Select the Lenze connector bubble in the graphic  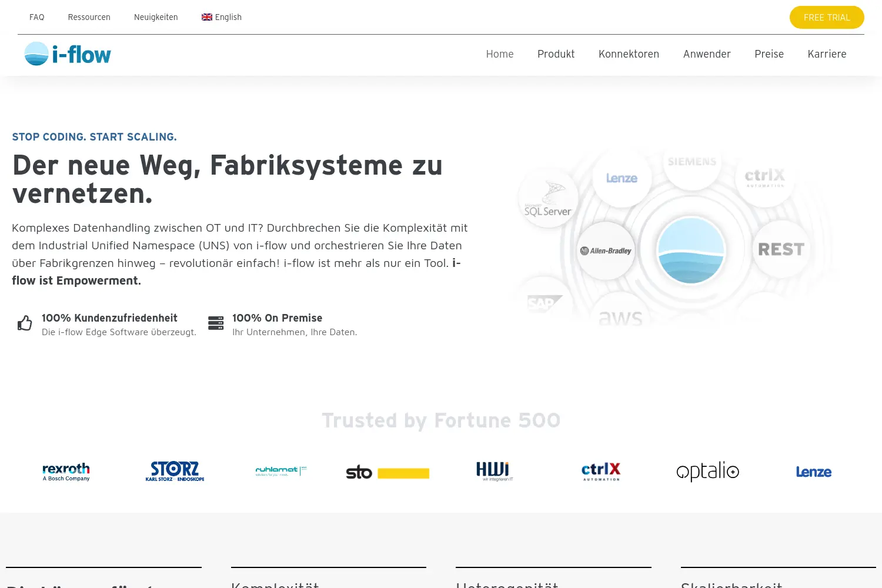(622, 178)
